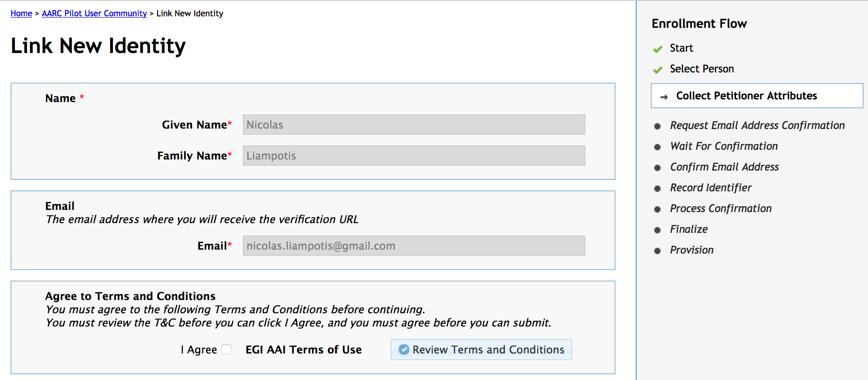
Task: Tick the I Agree checkbox
Action: click(x=226, y=350)
